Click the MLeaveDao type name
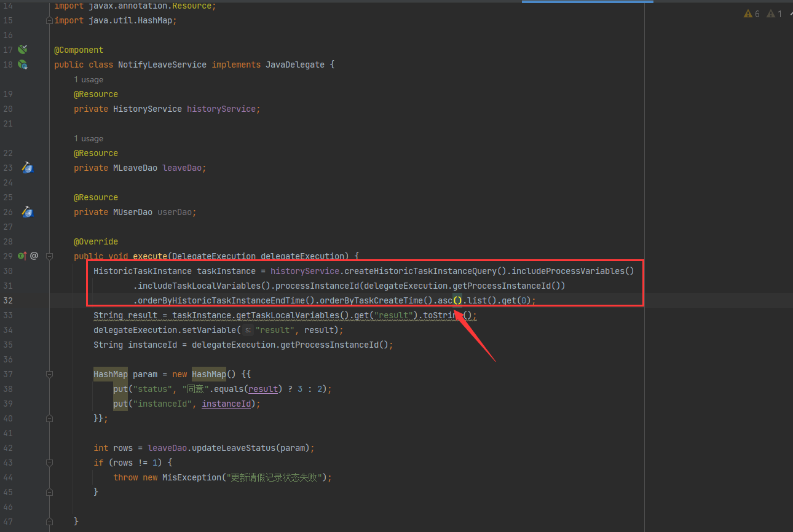This screenshot has height=532, width=793. (135, 168)
